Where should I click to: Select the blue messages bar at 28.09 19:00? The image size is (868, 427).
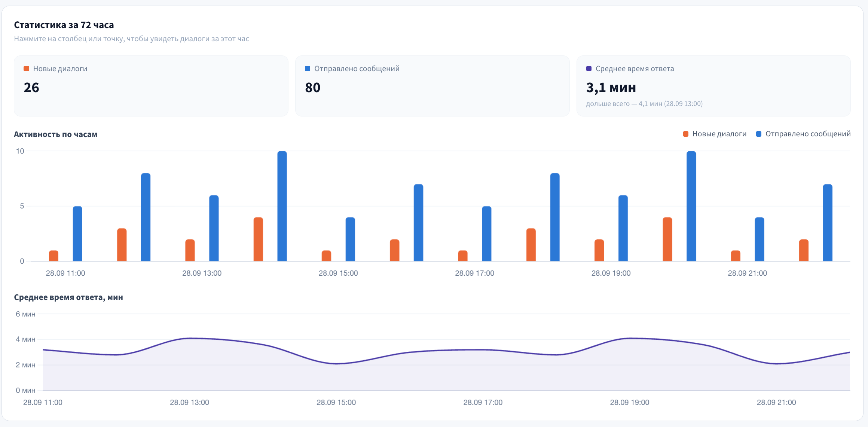click(x=623, y=228)
